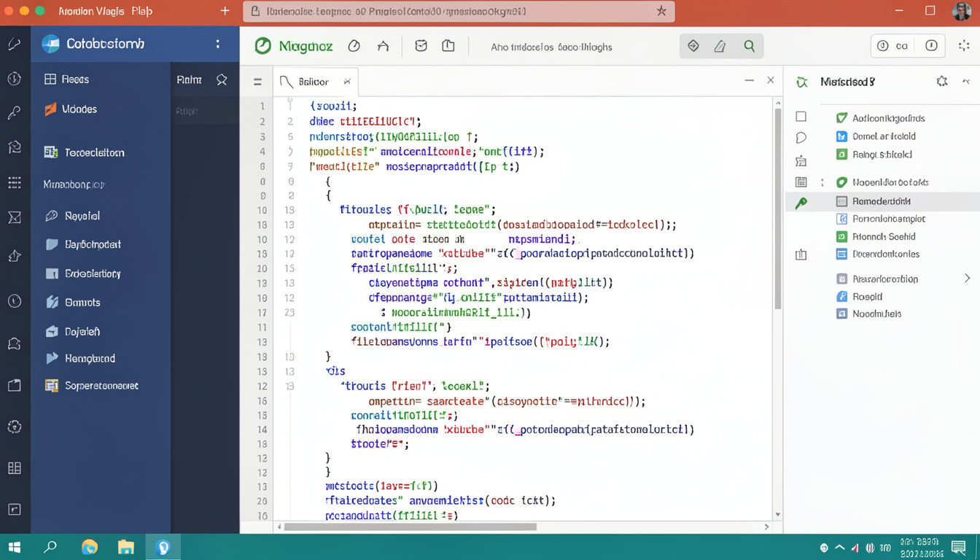Screen dimensions: 980x560
Task: Expand the chevron next to Arsserlorerbiop
Action: 968,278
